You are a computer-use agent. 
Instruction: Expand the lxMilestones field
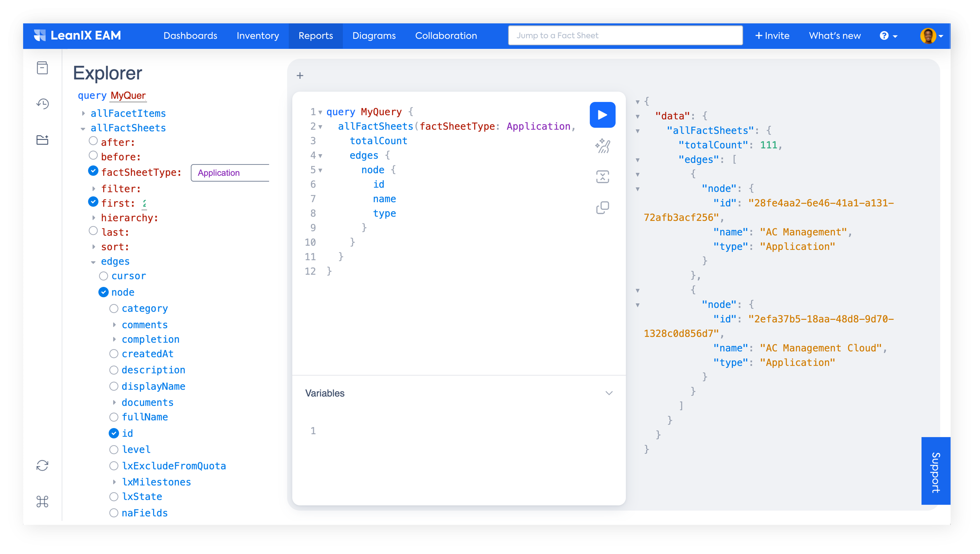[114, 482]
